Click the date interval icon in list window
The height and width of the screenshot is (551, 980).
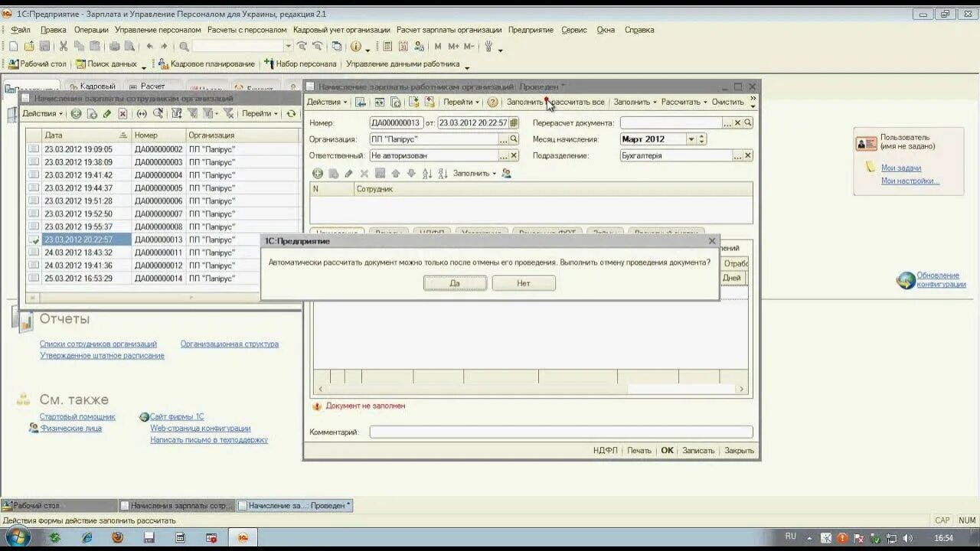pos(142,113)
